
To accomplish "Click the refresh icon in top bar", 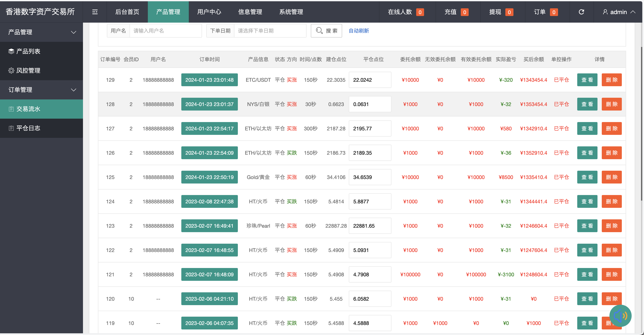I will point(581,12).
